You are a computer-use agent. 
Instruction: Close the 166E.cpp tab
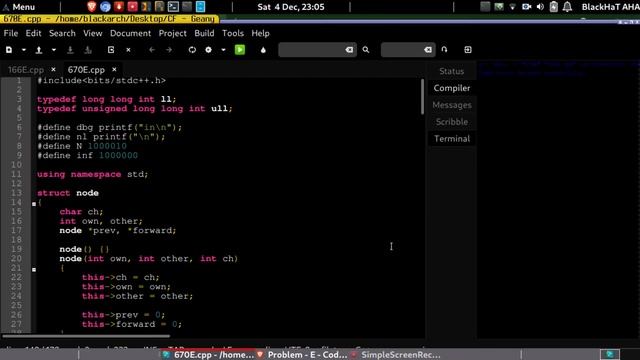53,70
